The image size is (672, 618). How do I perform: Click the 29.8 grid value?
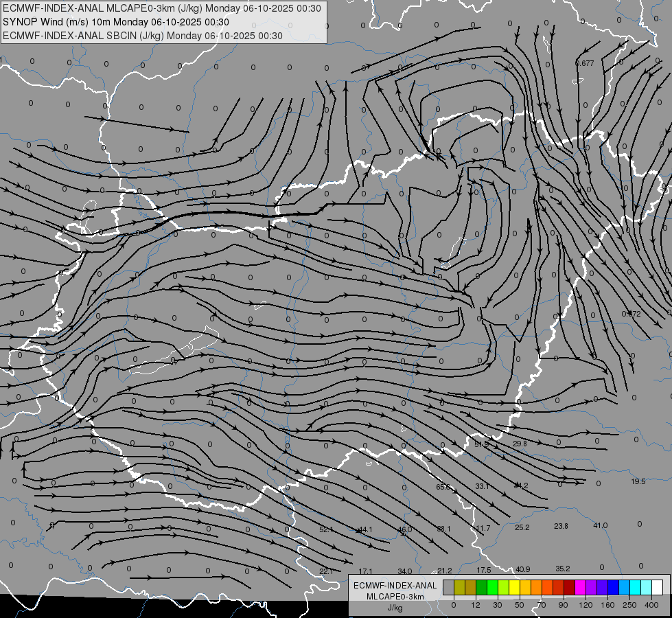[520, 444]
